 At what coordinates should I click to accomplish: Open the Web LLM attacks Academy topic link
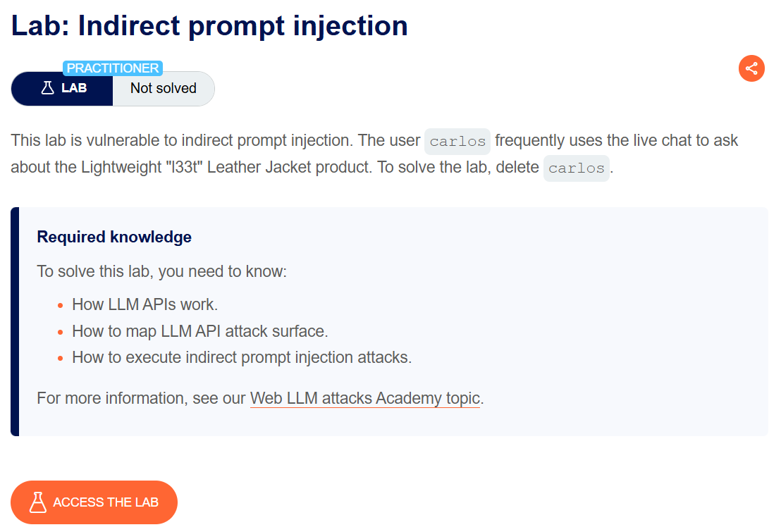pyautogui.click(x=365, y=398)
